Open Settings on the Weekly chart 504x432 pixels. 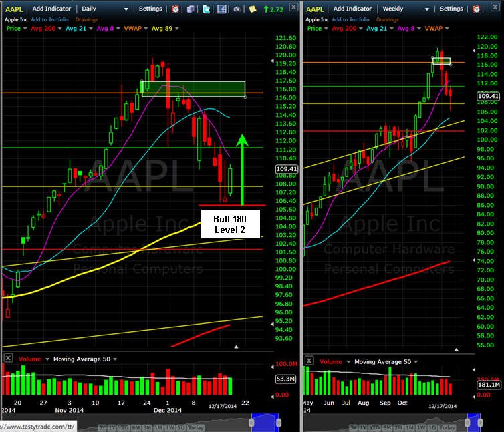451,9
